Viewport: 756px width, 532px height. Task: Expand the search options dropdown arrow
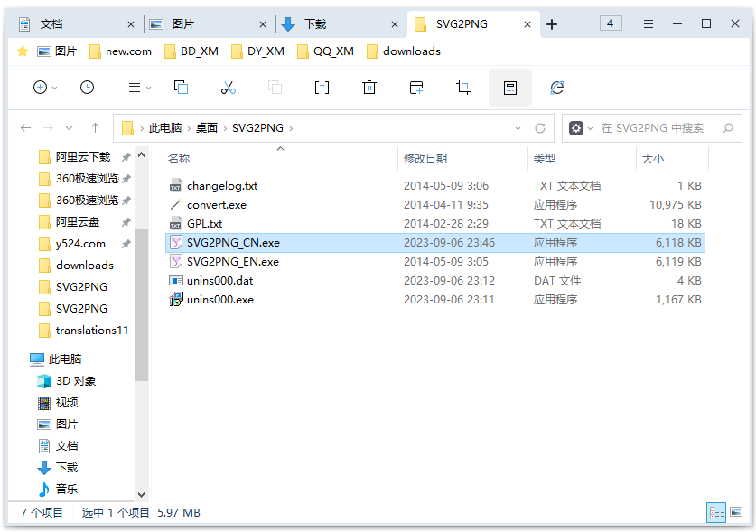click(x=590, y=128)
